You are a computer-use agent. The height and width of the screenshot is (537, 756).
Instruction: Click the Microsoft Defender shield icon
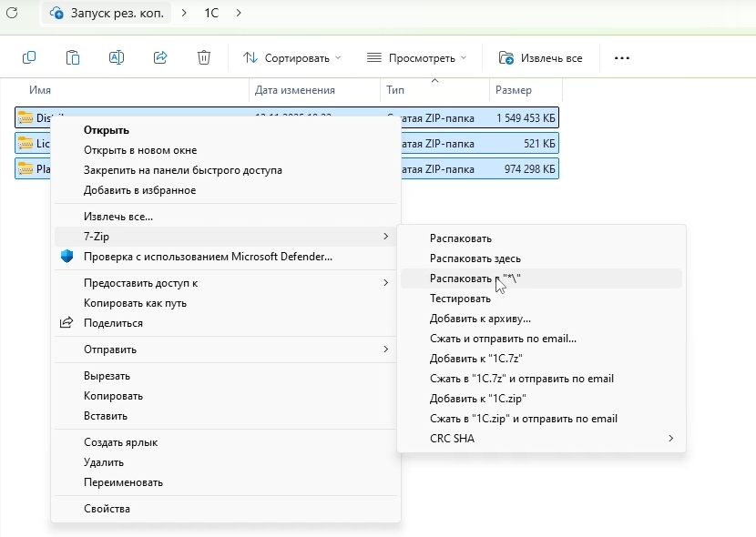click(66, 257)
